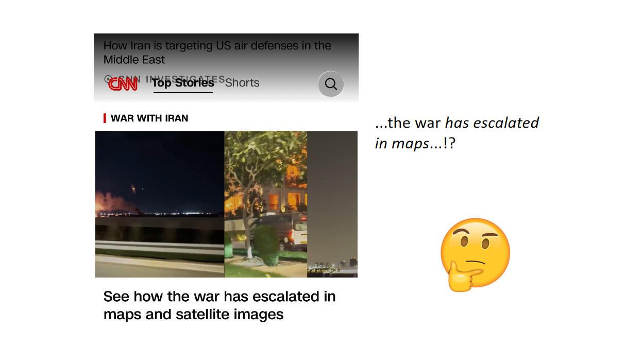The image size is (643, 364).
Task: Click the thinking face emoji
Action: coord(475,254)
